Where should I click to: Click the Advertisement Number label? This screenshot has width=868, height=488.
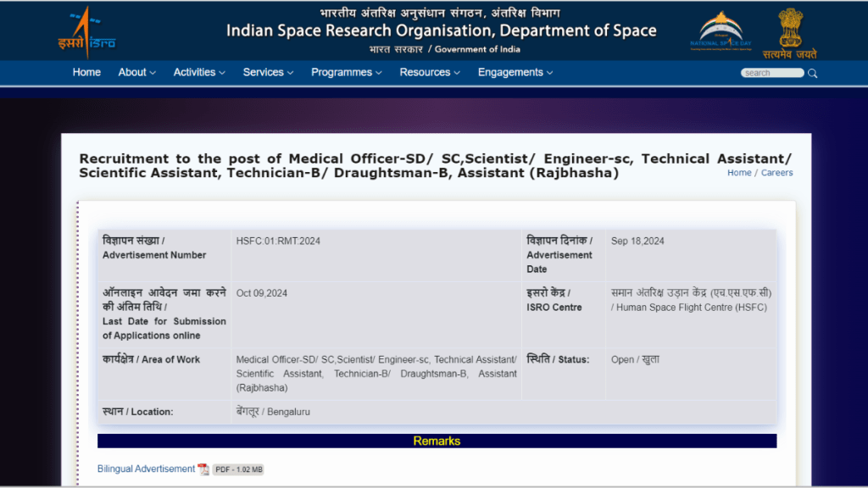point(154,248)
